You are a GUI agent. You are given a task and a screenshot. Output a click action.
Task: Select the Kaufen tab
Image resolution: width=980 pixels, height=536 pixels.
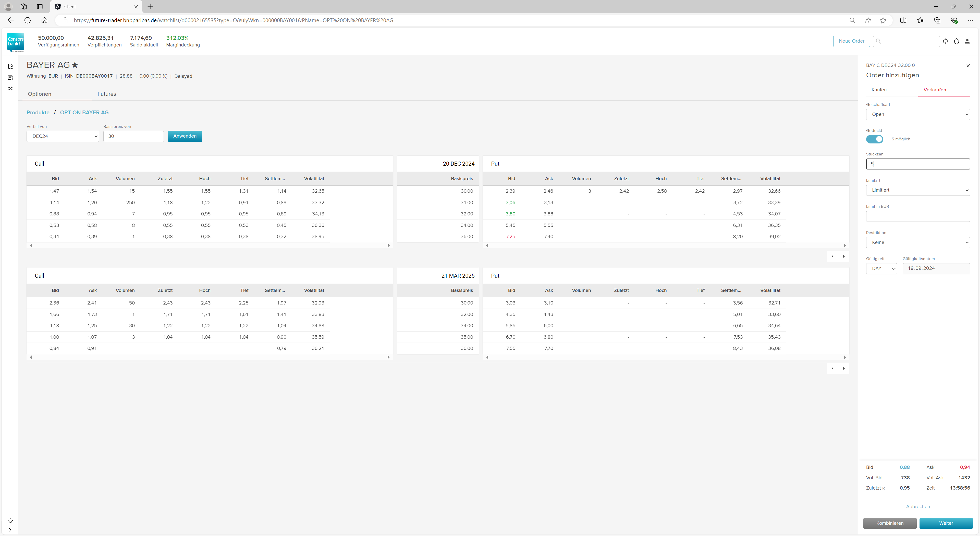(879, 90)
